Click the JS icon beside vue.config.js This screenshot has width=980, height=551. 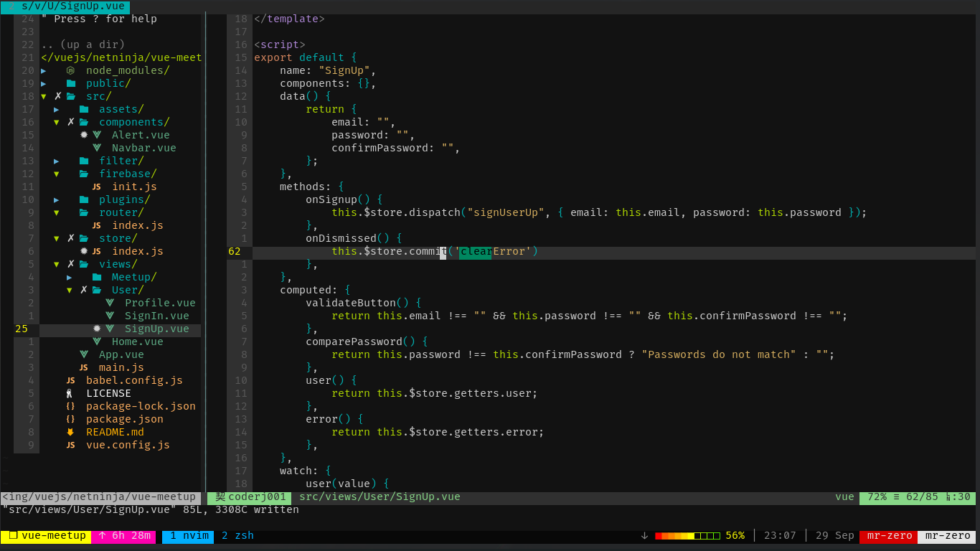coord(70,445)
